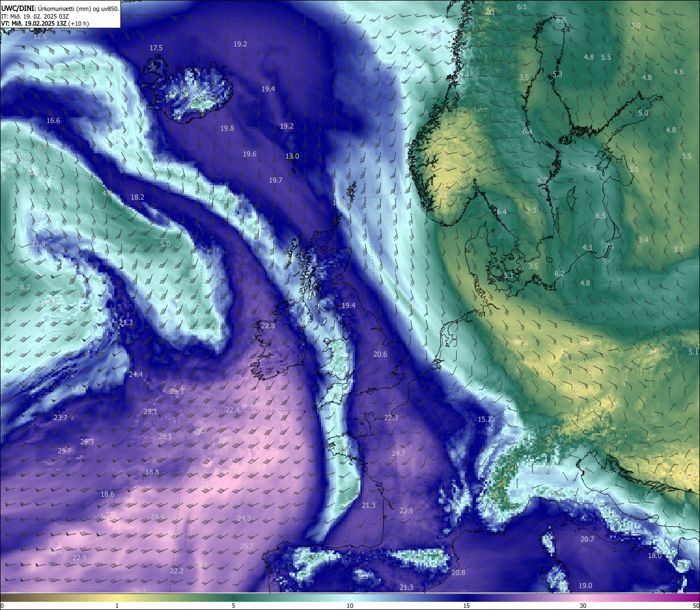
Task: Click the color scale tick label 15
Action: tap(466, 606)
